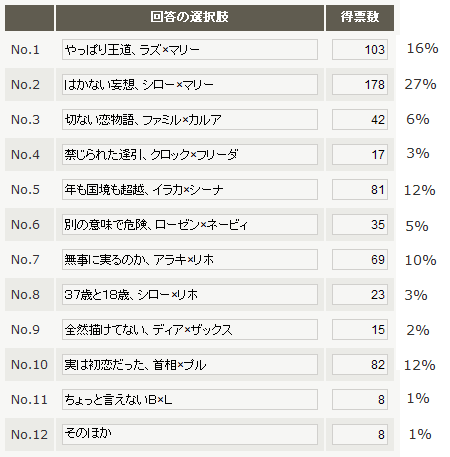This screenshot has width=450, height=457.
Task: Select the vote count field showing 69
Action: (x=360, y=260)
